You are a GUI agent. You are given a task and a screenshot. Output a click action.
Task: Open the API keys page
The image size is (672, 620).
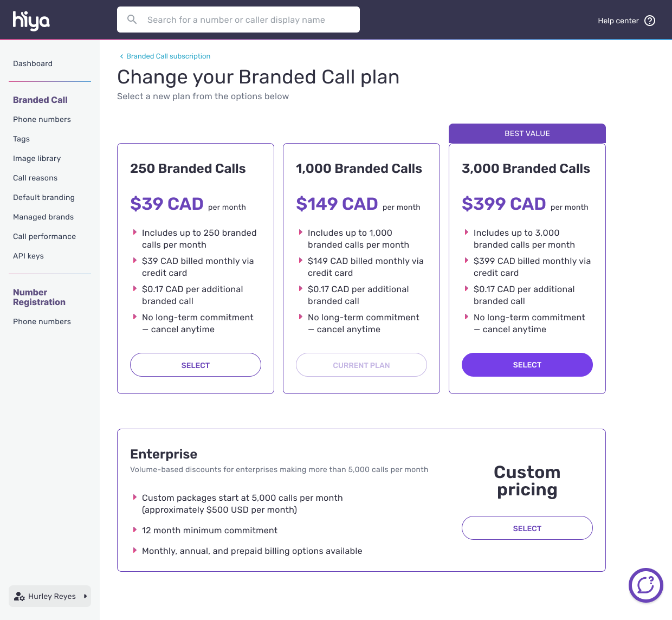(28, 256)
